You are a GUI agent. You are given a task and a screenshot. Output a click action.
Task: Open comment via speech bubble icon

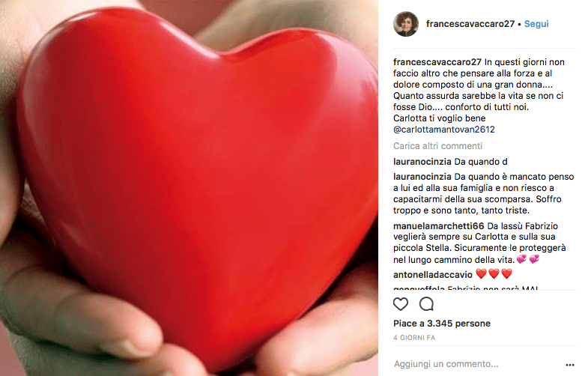pos(426,304)
